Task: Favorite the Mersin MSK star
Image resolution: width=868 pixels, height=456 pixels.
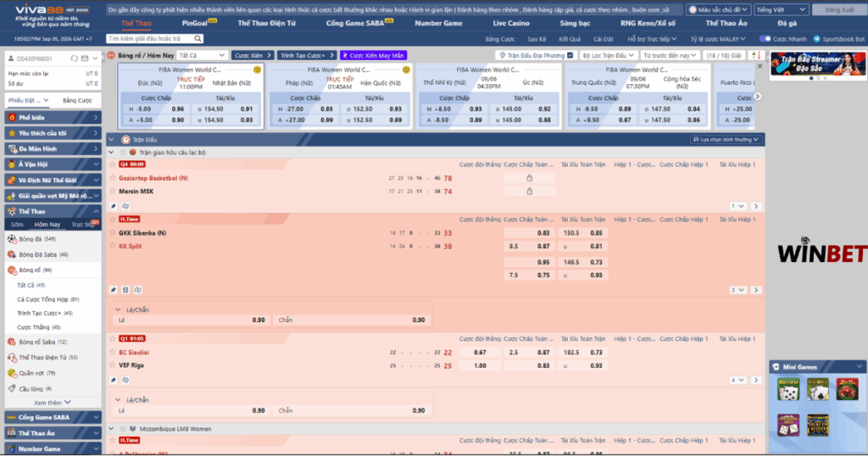Action: click(113, 192)
